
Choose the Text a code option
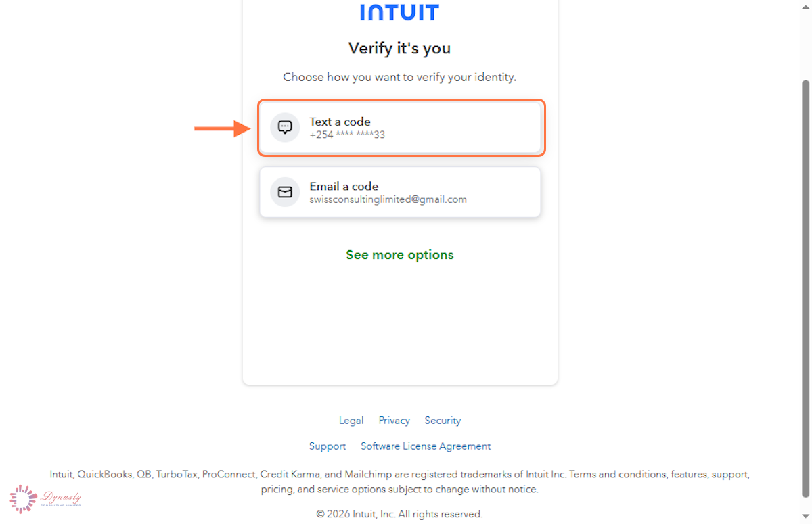click(x=401, y=128)
